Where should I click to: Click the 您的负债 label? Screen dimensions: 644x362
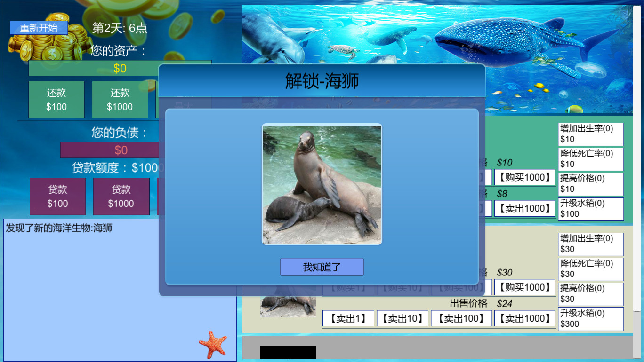click(120, 133)
